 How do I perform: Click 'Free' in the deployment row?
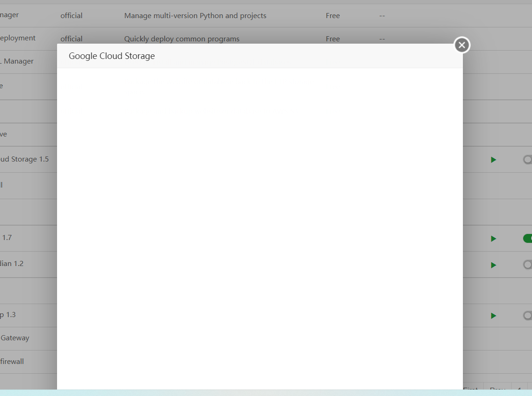tap(333, 39)
